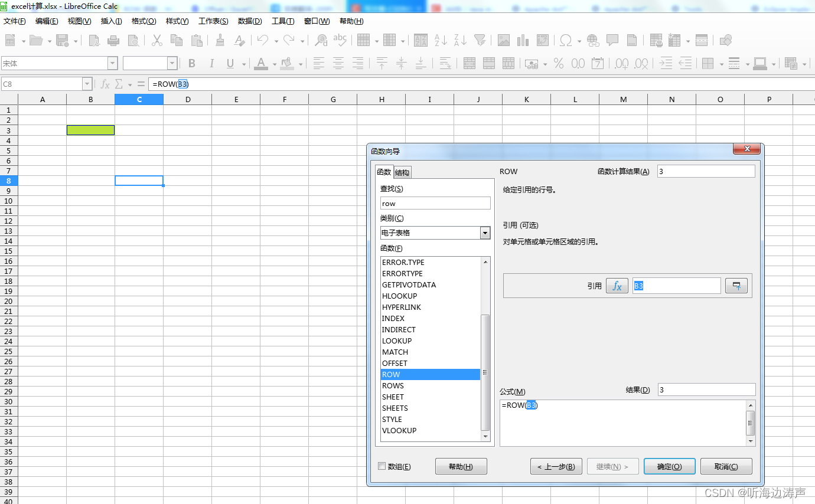Click the green highlighted cell B3

tap(90, 130)
